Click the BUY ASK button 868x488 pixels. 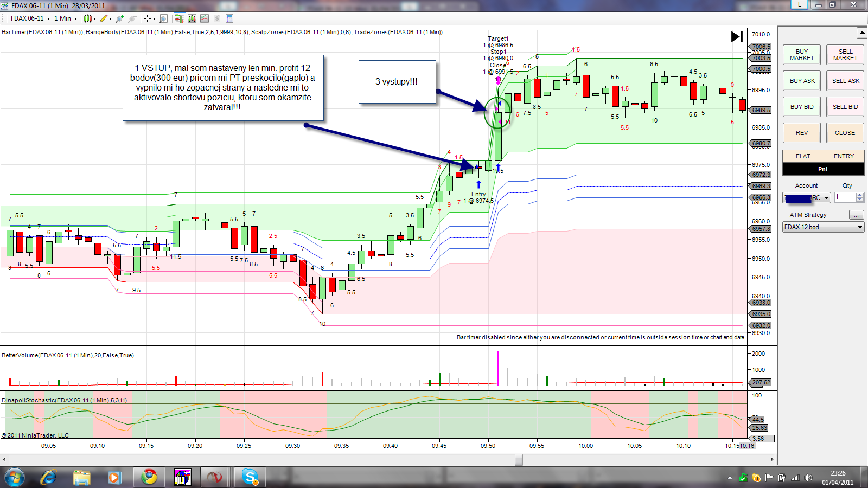[x=802, y=81]
